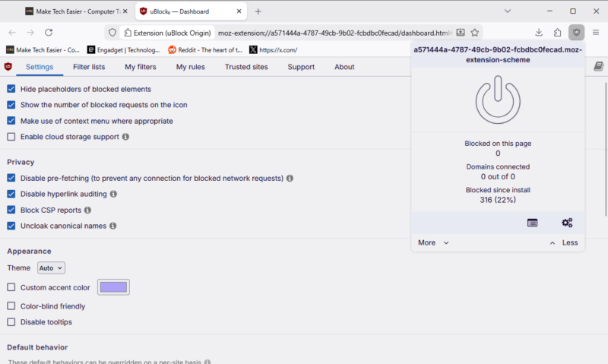Switch to the Filter lists tab
The image size is (608, 364).
89,67
